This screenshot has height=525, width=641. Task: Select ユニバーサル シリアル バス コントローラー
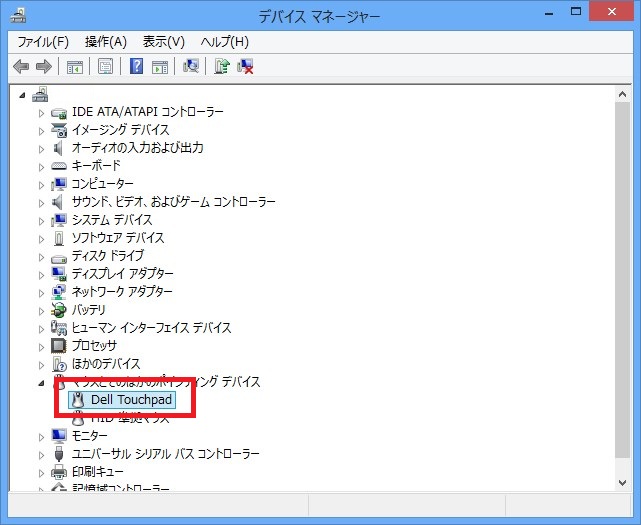tap(166, 454)
